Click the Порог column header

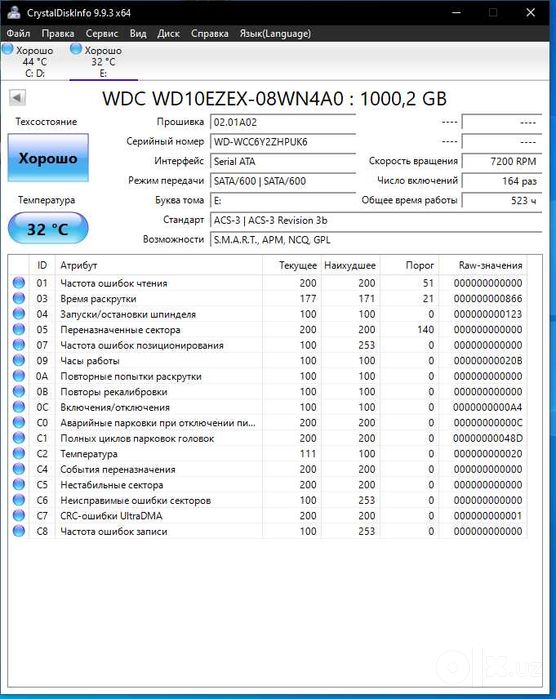pos(409,265)
